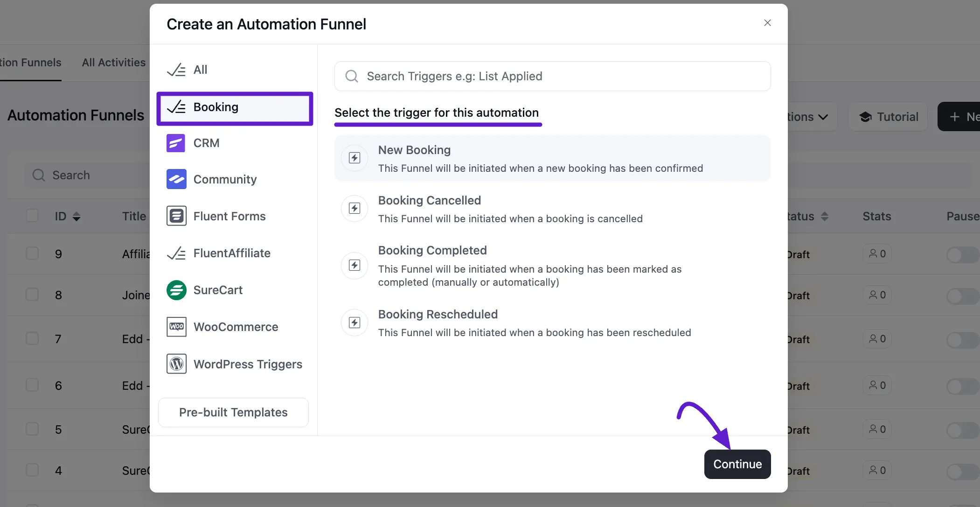Select the SureCart category
The height and width of the screenshot is (507, 980).
click(x=235, y=290)
